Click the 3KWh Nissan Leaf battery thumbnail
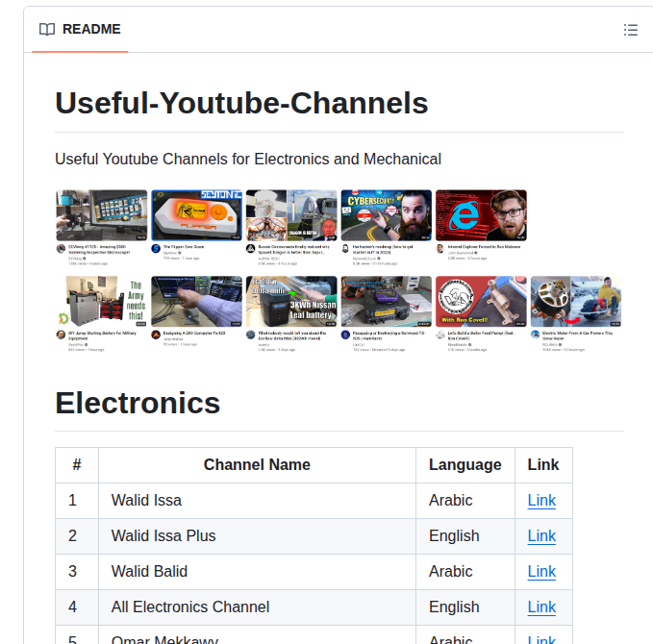This screenshot has width=653, height=644. [x=291, y=302]
